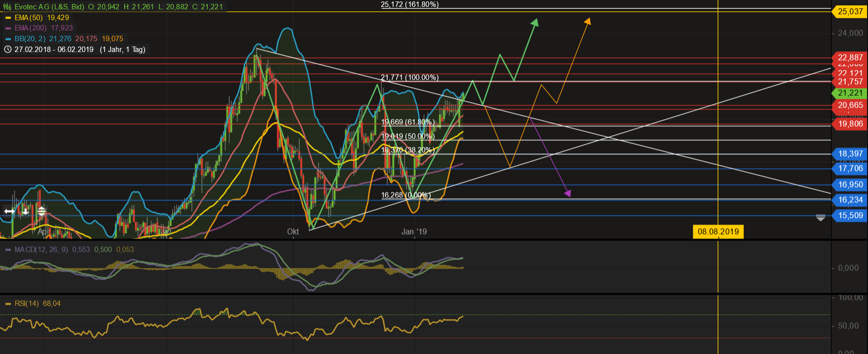The width and height of the screenshot is (868, 354).
Task: Click the red 22,887 price label
Action: point(850,58)
